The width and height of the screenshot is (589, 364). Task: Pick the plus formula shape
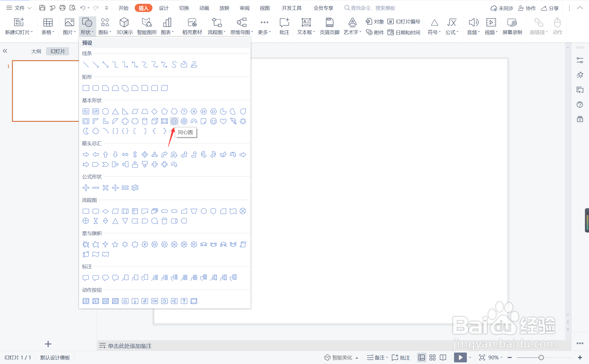86,188
